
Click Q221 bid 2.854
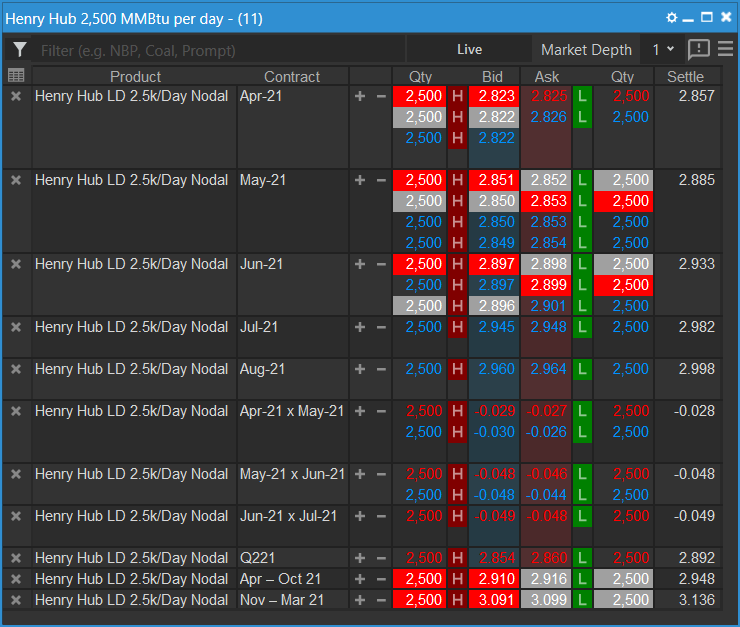(494, 558)
